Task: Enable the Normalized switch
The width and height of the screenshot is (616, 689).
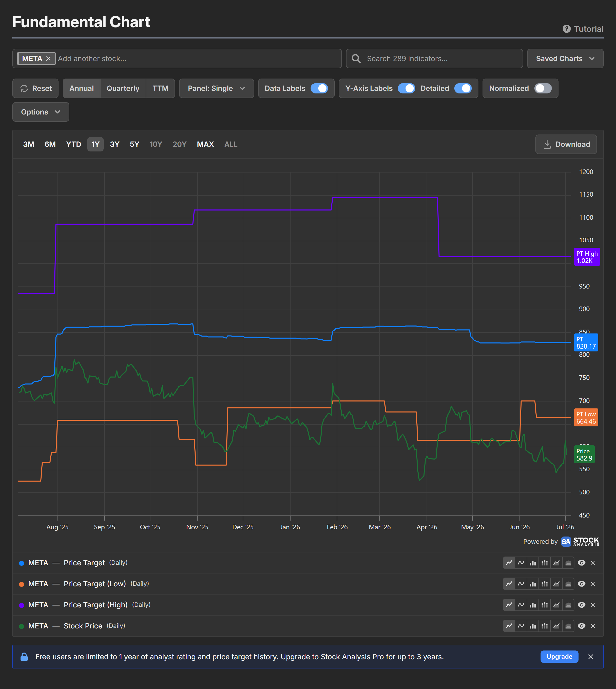Action: coord(543,88)
